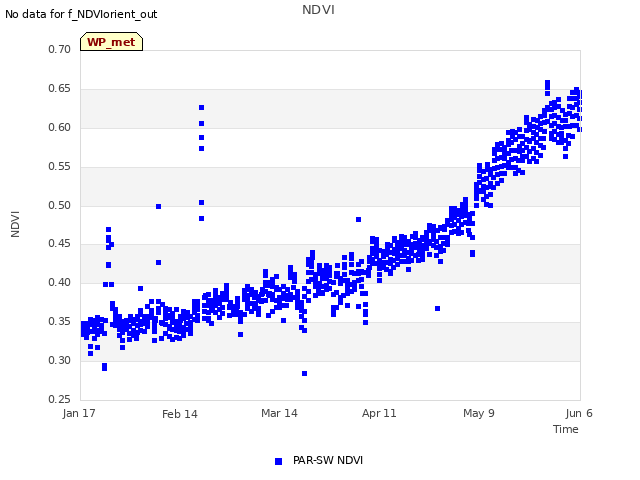This screenshot has height=480, width=640.
Task: Click the 0.25 y-axis value
Action: tap(59, 399)
